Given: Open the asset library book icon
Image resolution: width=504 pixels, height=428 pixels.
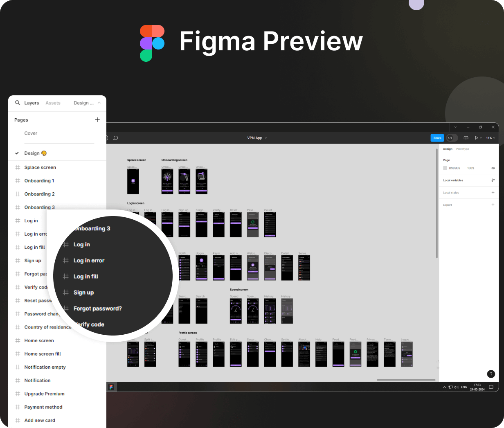Looking at the screenshot, I should point(466,138).
